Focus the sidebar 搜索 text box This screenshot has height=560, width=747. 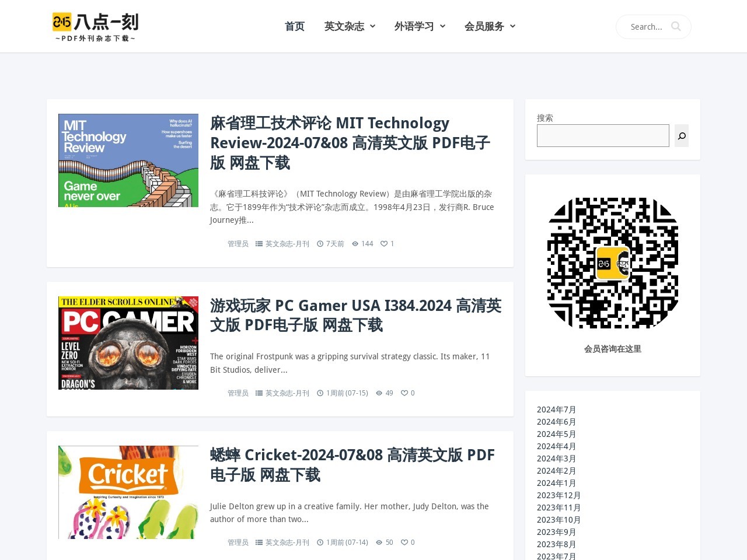(x=603, y=136)
